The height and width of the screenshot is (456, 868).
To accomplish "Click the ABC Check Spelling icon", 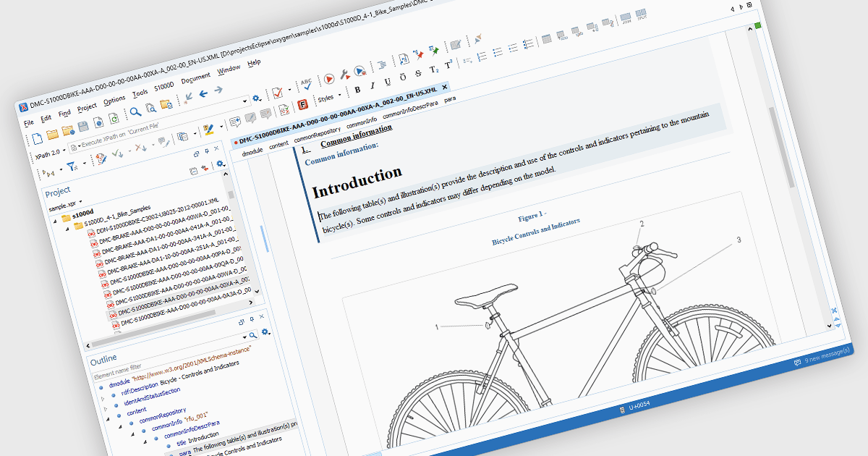I will pyautogui.click(x=306, y=84).
